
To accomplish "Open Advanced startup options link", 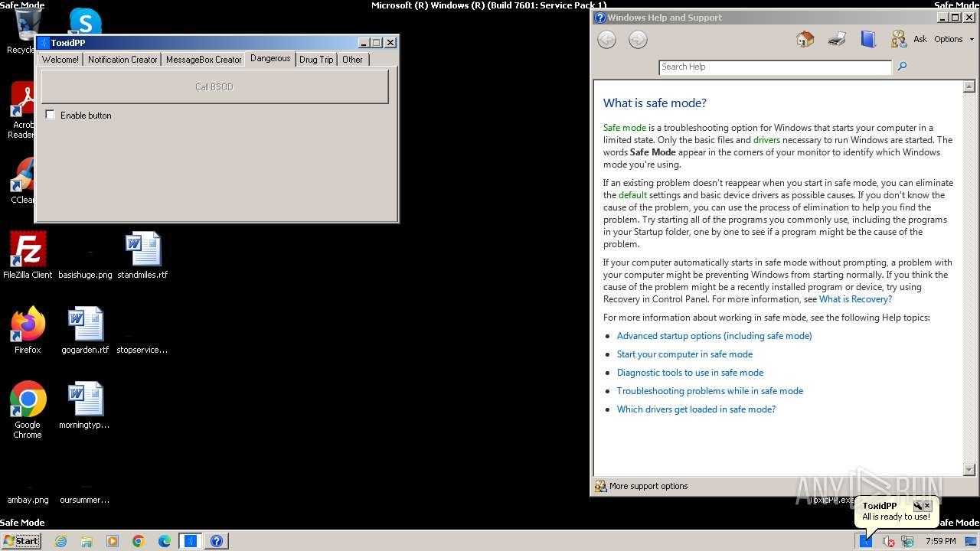I will pos(714,336).
